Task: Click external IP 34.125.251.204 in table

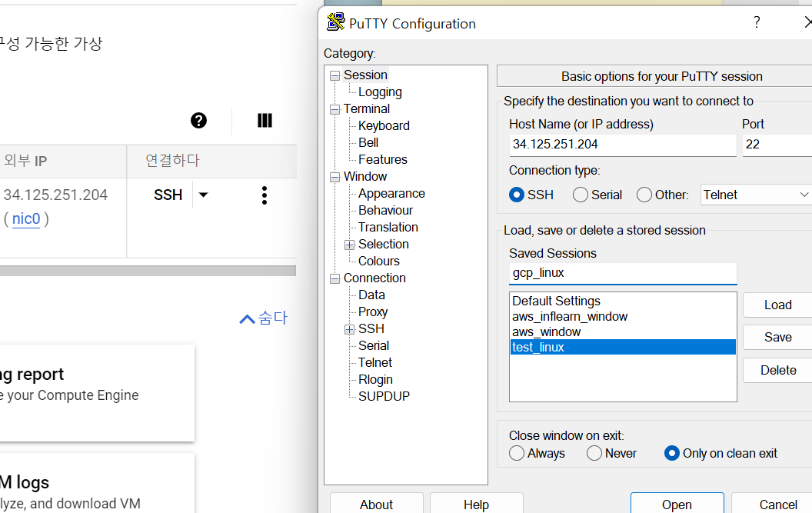Action: click(x=55, y=195)
